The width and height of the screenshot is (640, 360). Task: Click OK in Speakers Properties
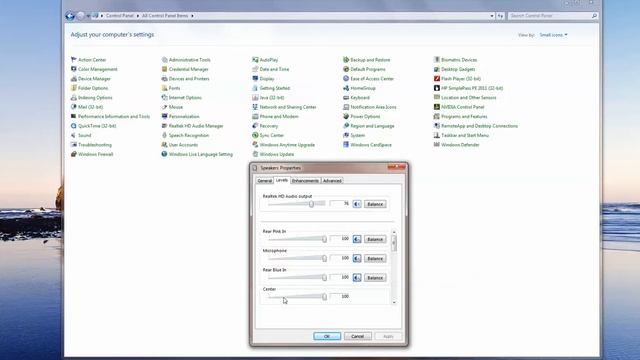click(327, 336)
